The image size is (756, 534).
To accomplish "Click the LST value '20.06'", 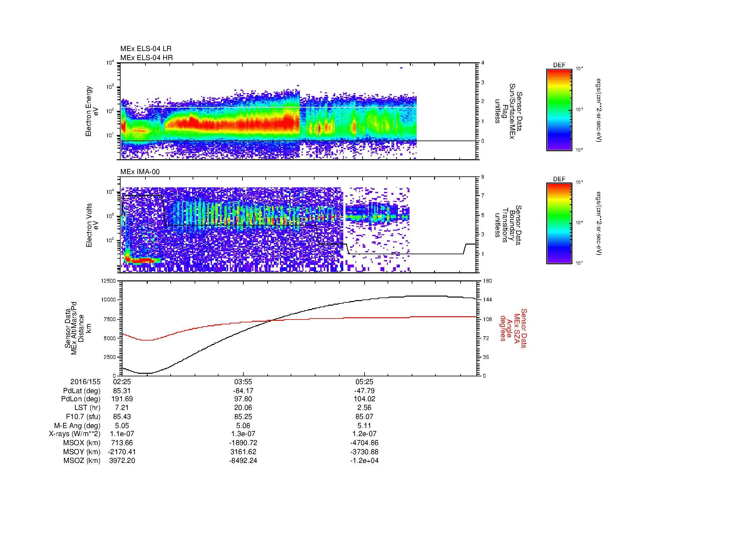I will coord(243,408).
